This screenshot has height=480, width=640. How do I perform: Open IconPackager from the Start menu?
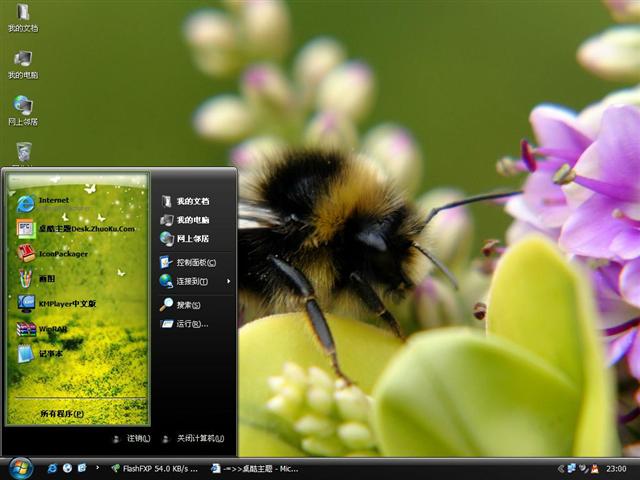coord(52,253)
